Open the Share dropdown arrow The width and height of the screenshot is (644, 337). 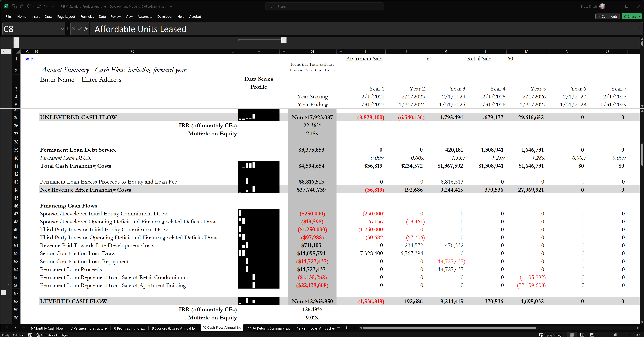click(640, 16)
